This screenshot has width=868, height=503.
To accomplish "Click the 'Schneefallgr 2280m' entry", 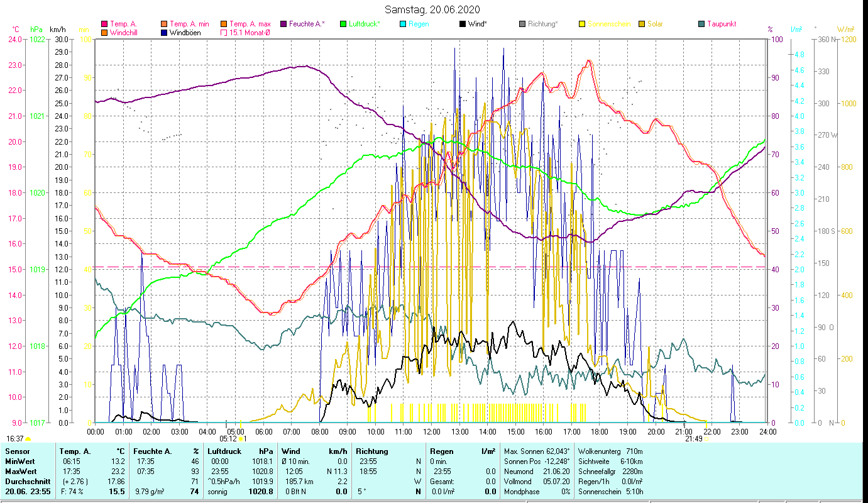I will [x=610, y=471].
